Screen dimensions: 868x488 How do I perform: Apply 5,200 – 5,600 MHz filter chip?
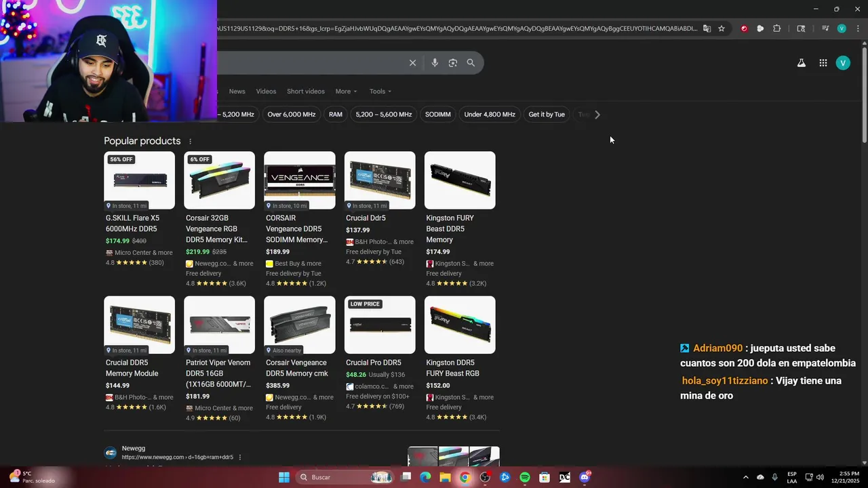coord(384,115)
